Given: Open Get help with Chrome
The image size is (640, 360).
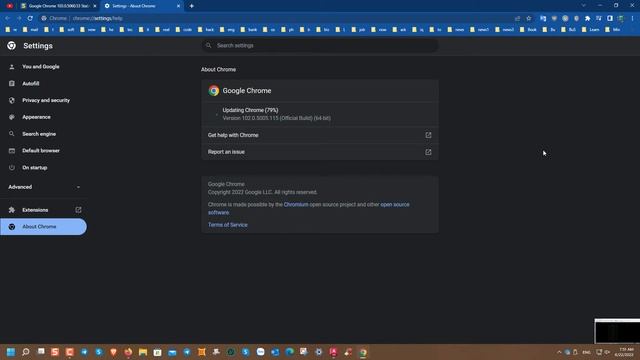Looking at the screenshot, I should coord(320,135).
